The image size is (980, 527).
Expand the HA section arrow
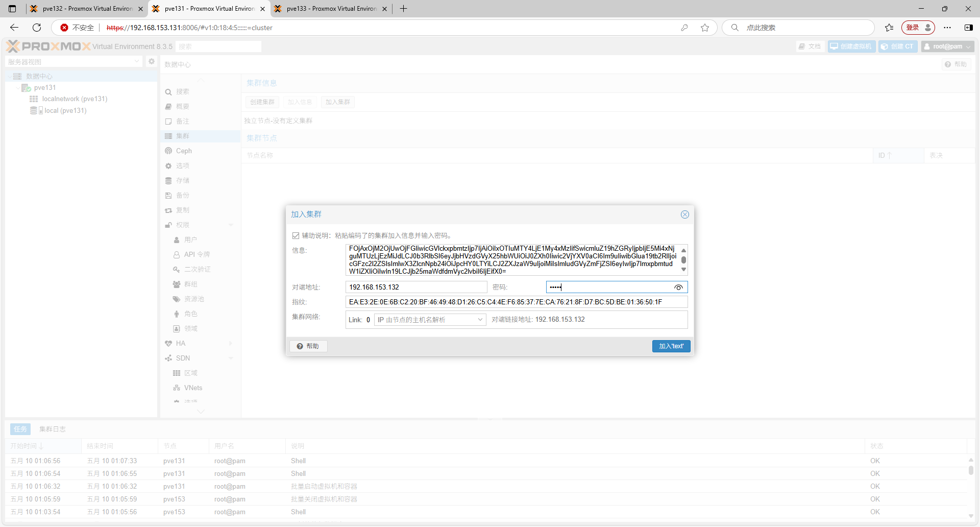(x=231, y=344)
